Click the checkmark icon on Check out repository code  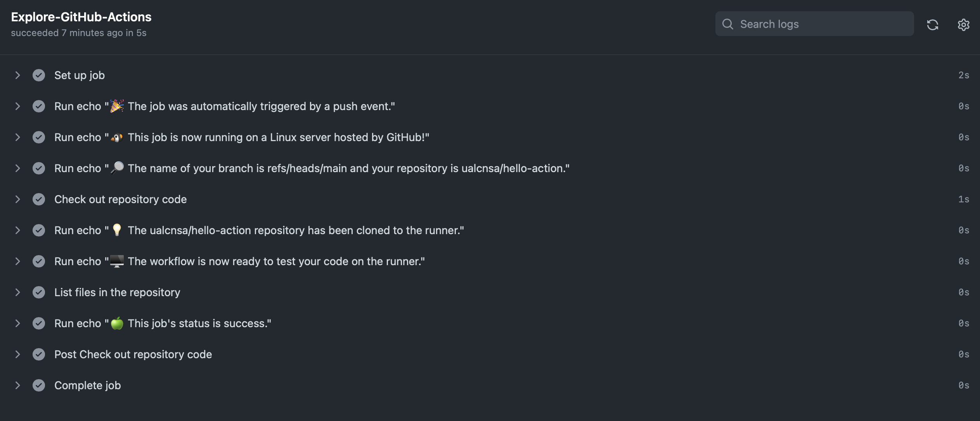pos(39,199)
